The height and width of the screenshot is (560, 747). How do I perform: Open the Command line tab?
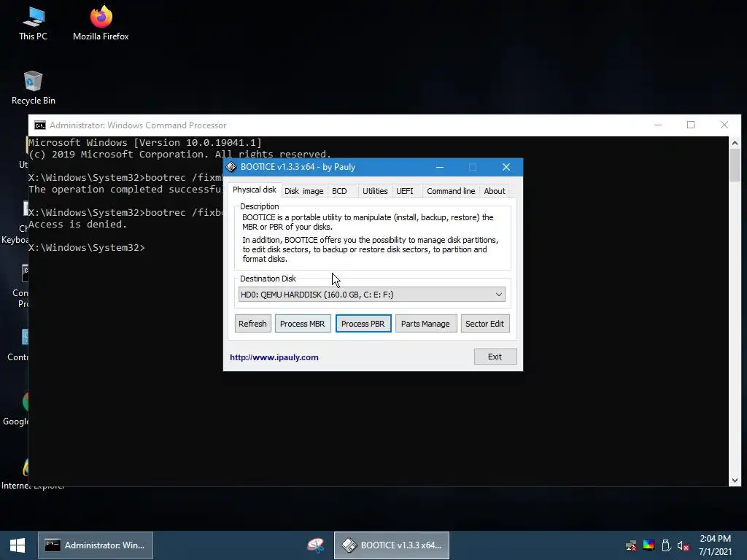[451, 191]
